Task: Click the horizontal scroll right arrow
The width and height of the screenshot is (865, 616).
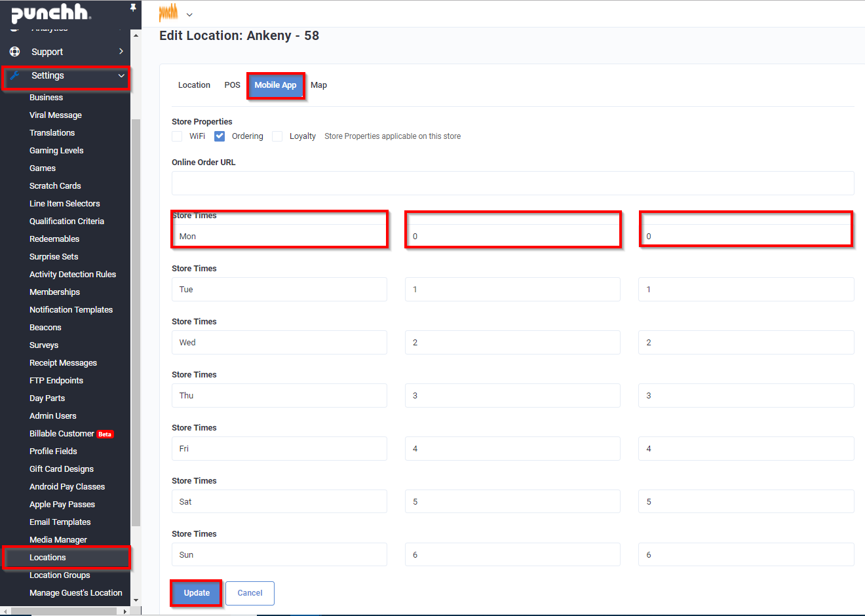Action: coord(125,611)
